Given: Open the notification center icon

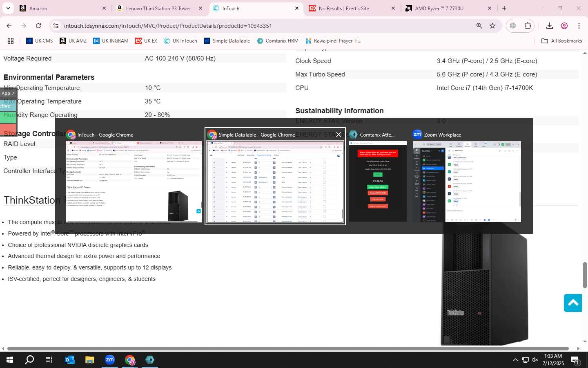Looking at the screenshot, I should [x=575, y=360].
